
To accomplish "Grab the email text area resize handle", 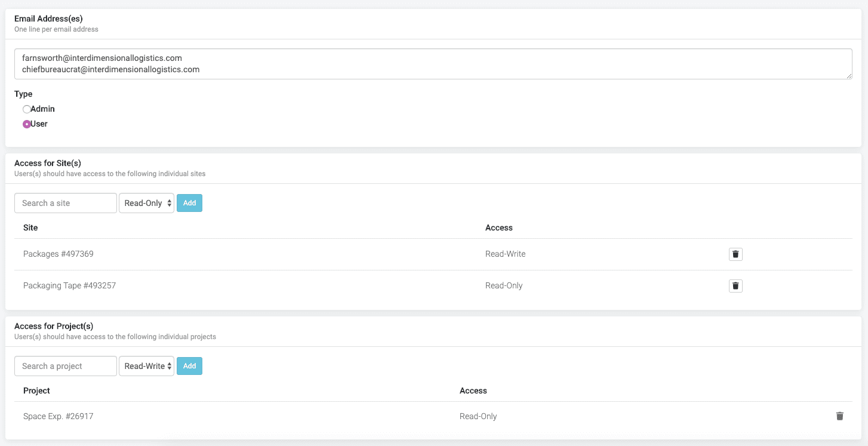I will tap(848, 76).
